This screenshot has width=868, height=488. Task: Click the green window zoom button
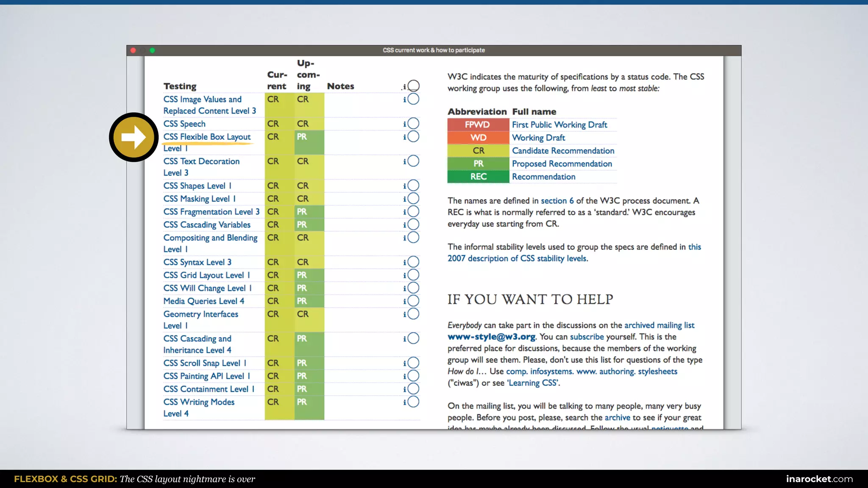pyautogui.click(x=153, y=50)
